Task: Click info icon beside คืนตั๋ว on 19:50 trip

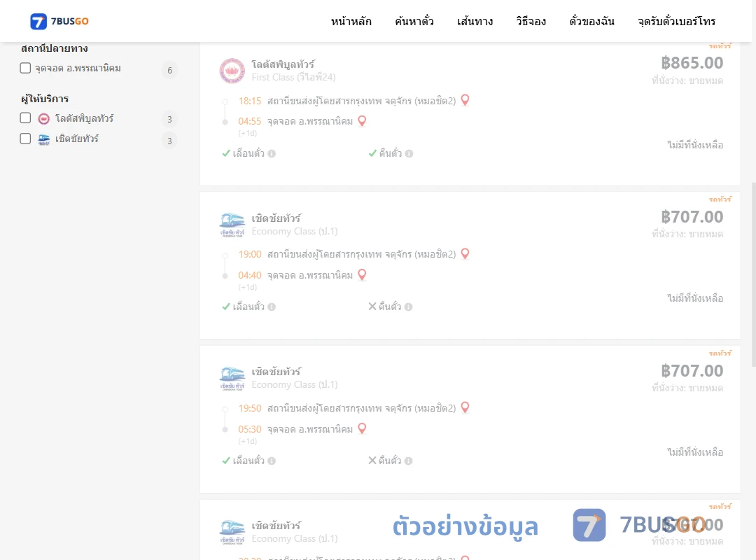Action: click(x=409, y=461)
